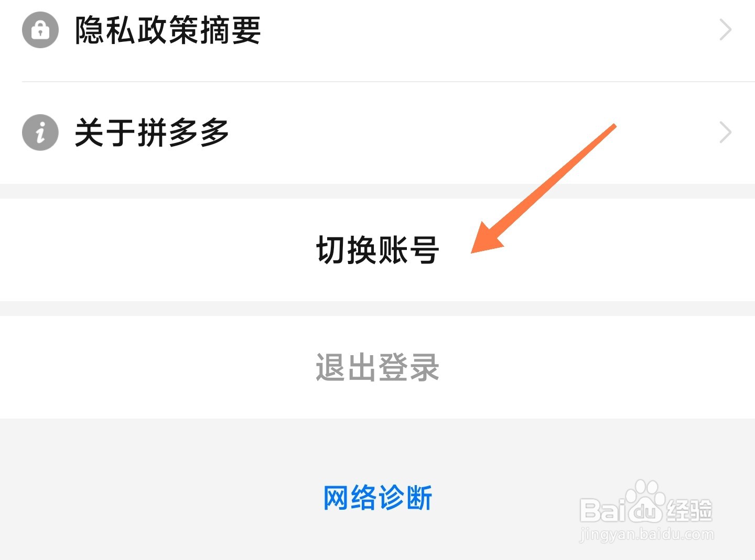Click the Baidu paw print logo

pos(645,501)
